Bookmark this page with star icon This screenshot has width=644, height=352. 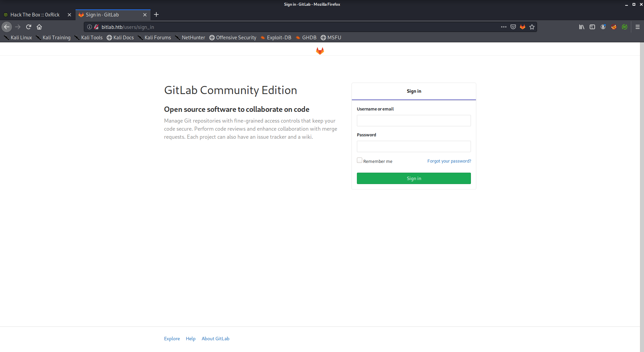pyautogui.click(x=532, y=27)
